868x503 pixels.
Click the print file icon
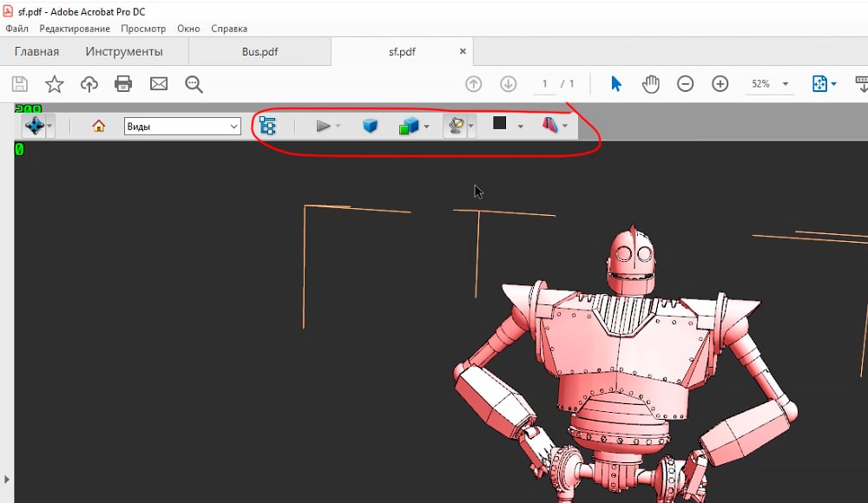[x=123, y=84]
